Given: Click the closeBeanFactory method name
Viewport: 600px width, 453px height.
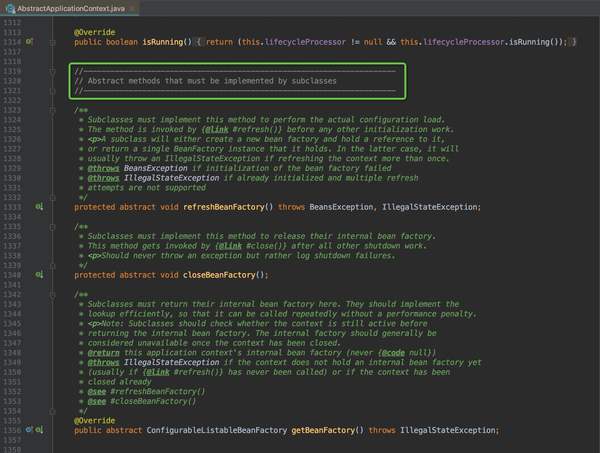Looking at the screenshot, I should point(219,275).
